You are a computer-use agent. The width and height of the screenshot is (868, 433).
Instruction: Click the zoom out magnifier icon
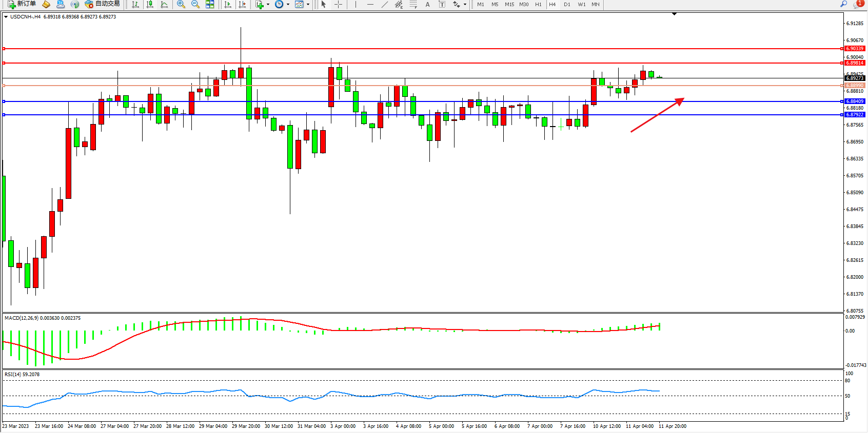pyautogui.click(x=195, y=4)
